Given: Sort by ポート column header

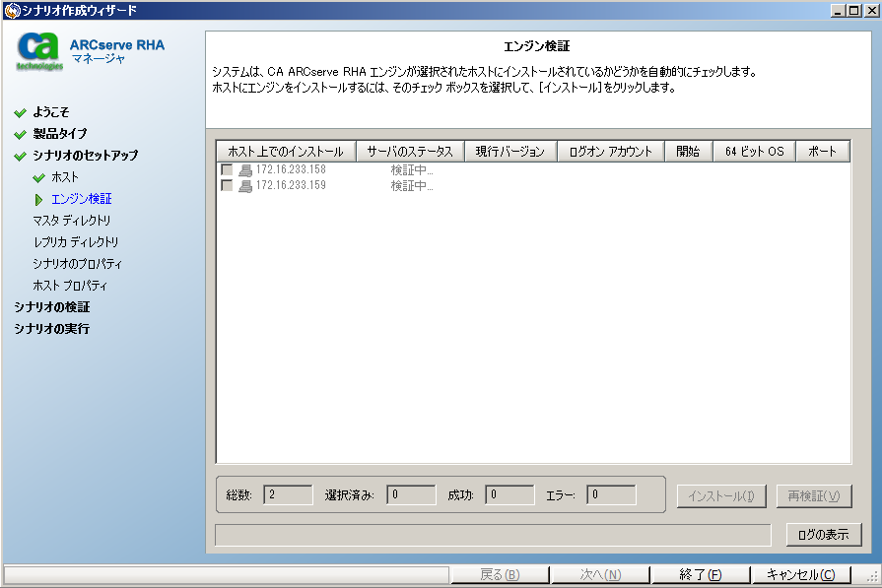Looking at the screenshot, I should click(x=822, y=152).
